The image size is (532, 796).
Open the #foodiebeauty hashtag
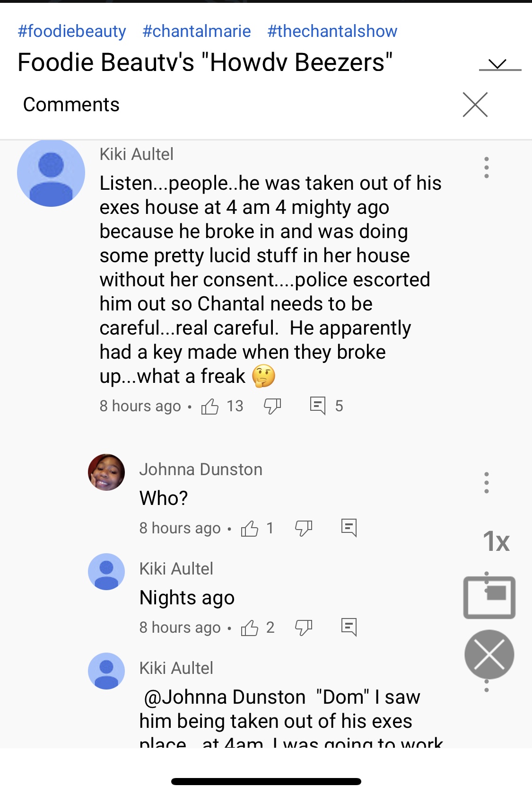(72, 31)
